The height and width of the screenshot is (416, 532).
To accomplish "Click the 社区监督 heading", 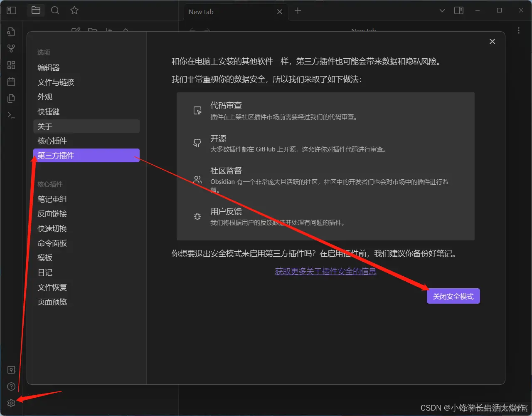I will tap(226, 171).
